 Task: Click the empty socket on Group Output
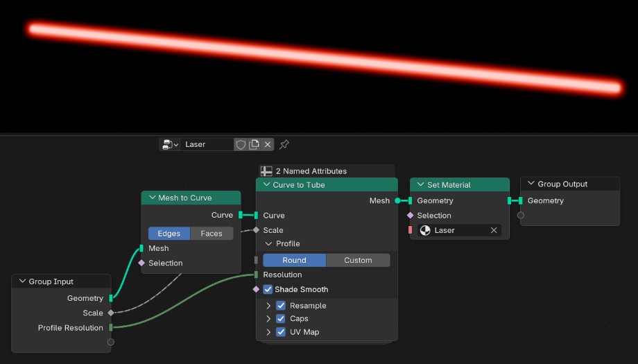520,215
